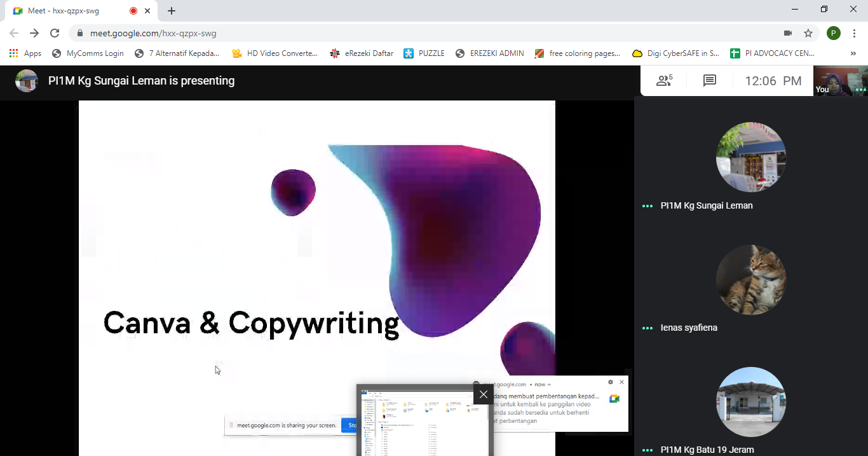
Task: Close the window preview thumbnail overlay
Action: tap(484, 394)
